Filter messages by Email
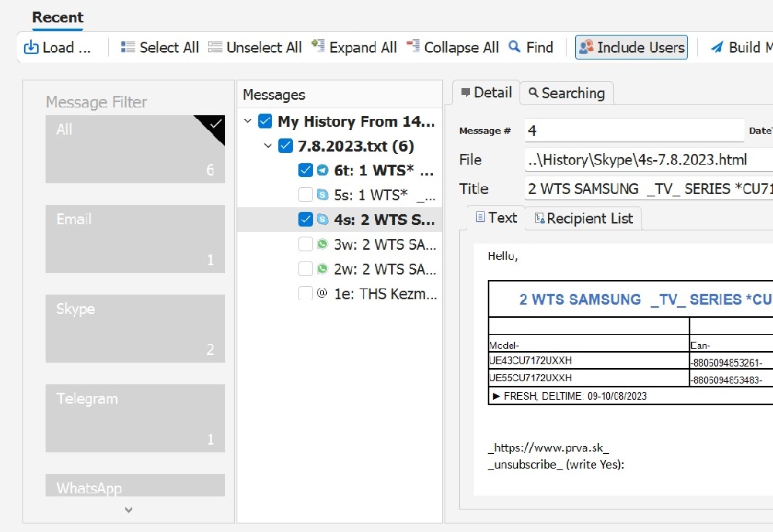Viewport: 773px width, 532px height. [x=135, y=239]
